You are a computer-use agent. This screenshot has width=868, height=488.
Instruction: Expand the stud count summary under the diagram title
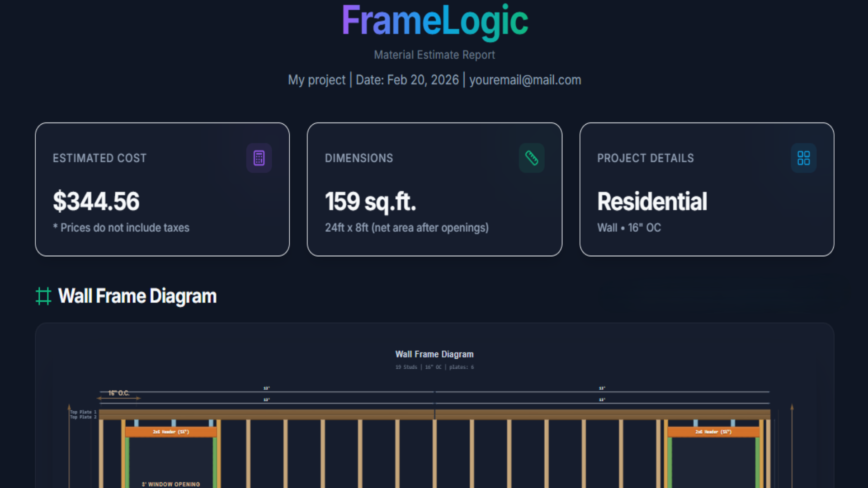click(434, 367)
